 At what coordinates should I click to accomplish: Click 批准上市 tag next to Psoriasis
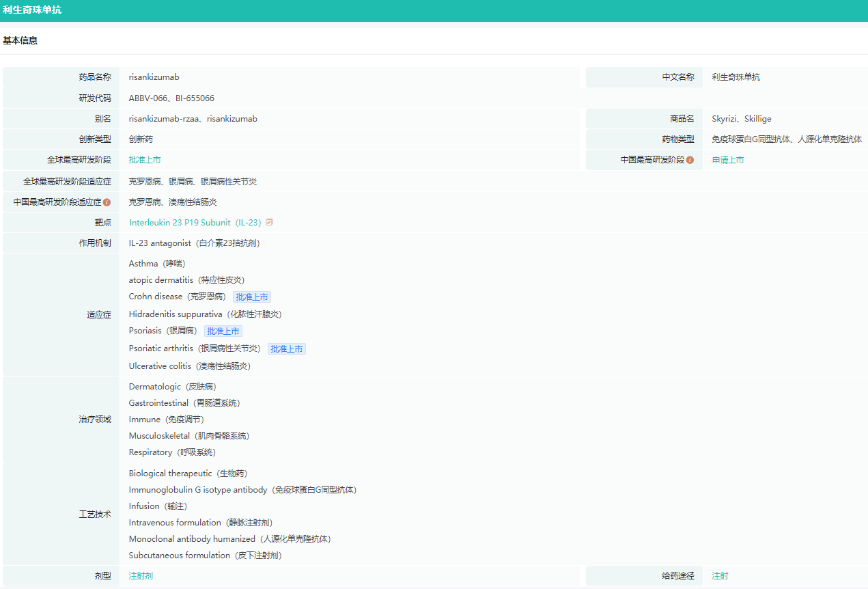[x=223, y=331]
